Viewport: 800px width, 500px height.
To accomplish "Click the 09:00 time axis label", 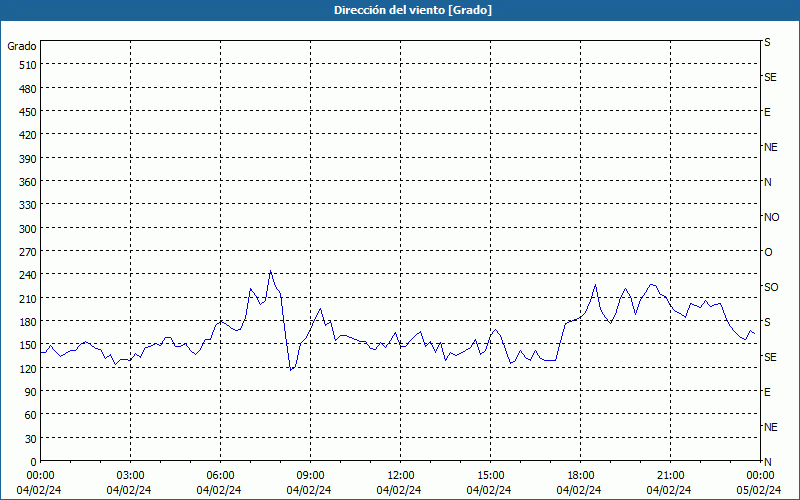I will tap(311, 476).
